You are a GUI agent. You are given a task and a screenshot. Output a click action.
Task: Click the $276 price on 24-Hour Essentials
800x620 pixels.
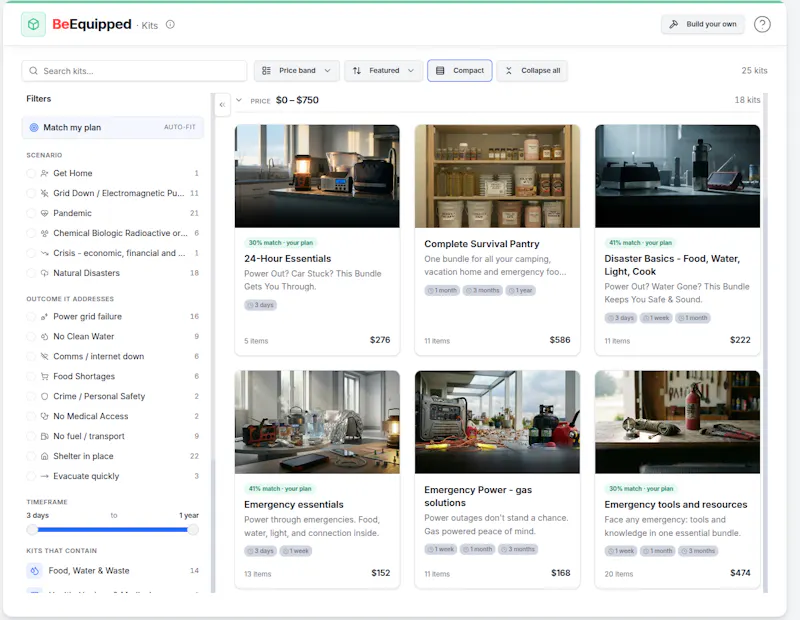pos(380,340)
